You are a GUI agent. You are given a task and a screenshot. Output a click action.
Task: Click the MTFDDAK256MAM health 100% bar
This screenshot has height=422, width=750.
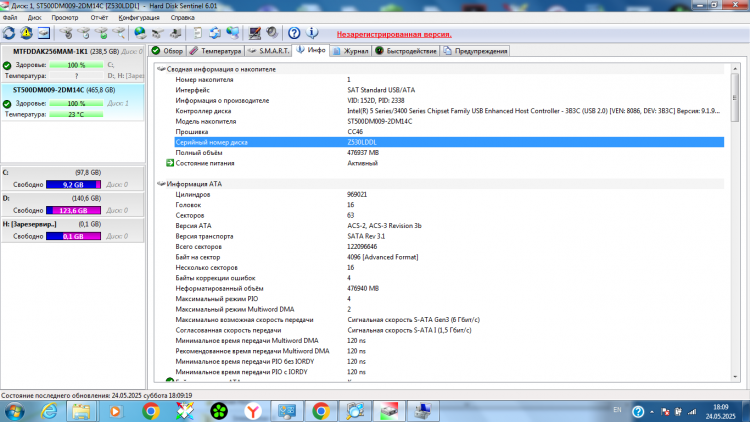(x=76, y=65)
